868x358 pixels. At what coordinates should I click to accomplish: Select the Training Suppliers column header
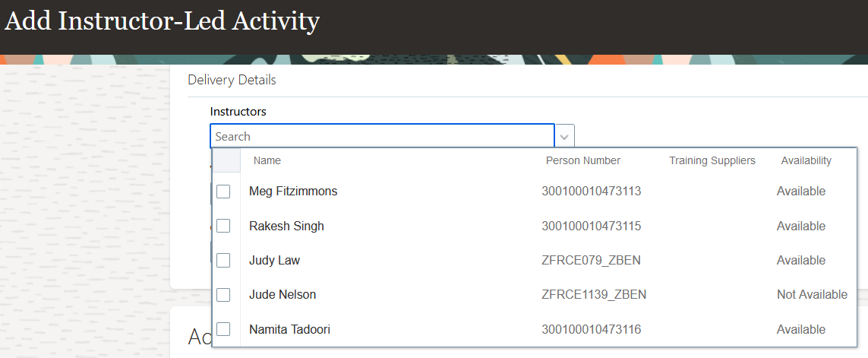click(712, 160)
